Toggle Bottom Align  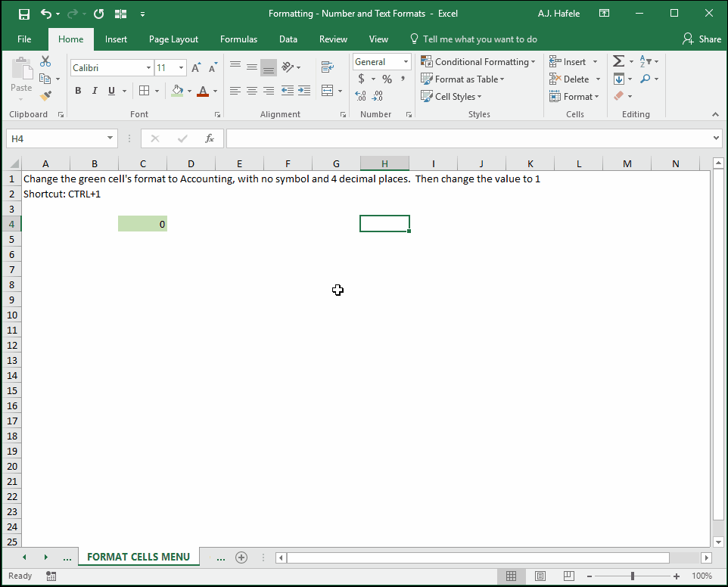click(269, 68)
